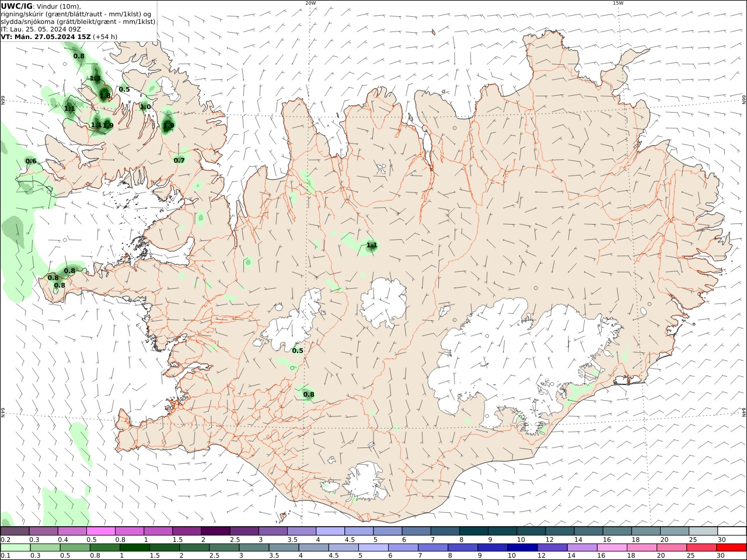Click the 'VT: Mán. 27.05.2024 15Z' valid time line
The image size is (747, 560).
46,37
